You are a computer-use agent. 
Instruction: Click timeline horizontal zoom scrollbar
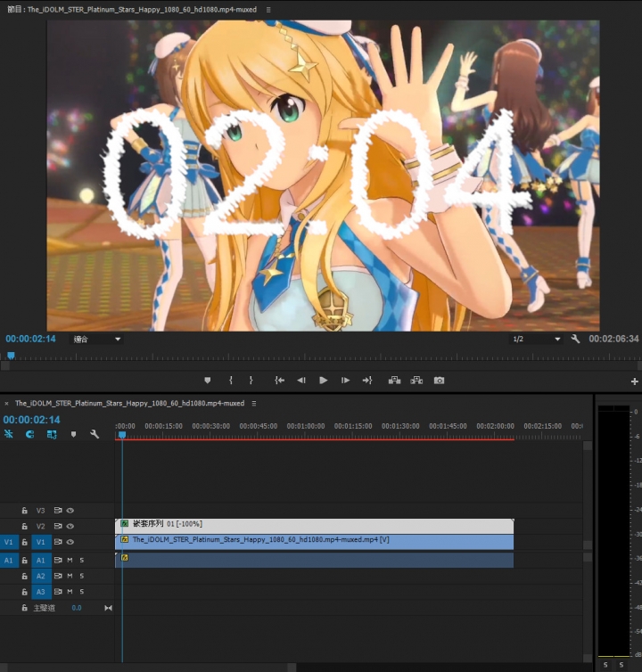pyautogui.click(x=147, y=668)
